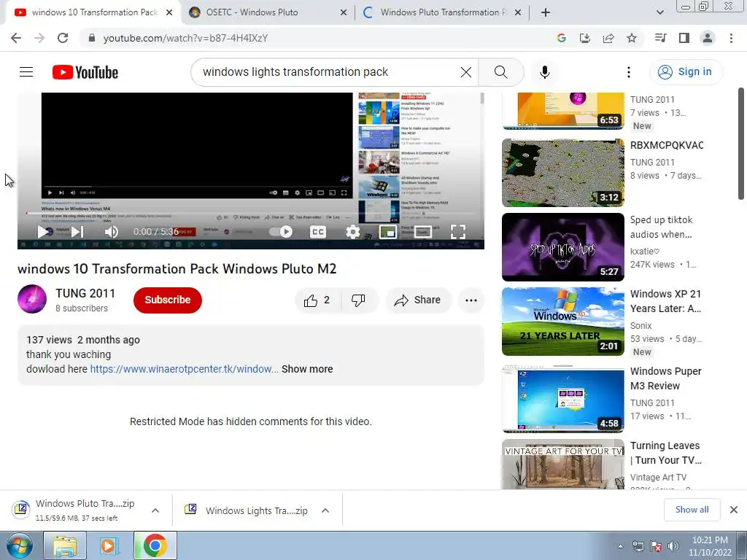Go back to the previous page
This screenshot has height=560, width=747.
click(16, 38)
